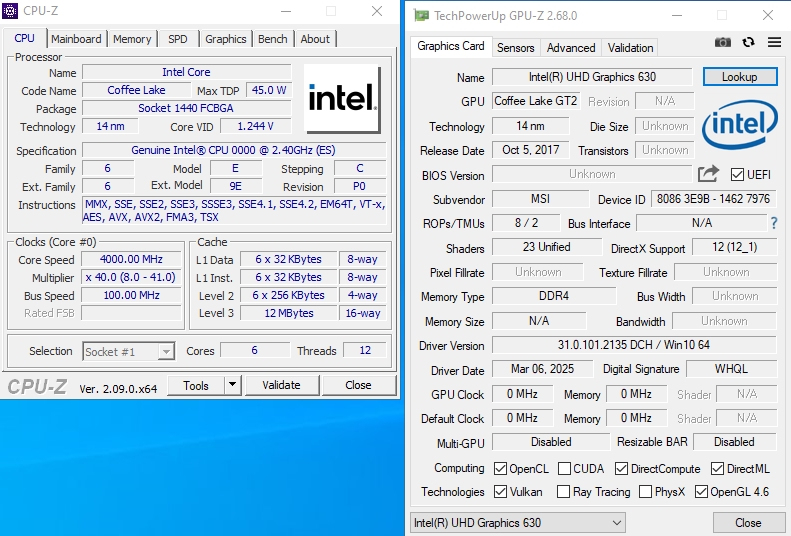Click the Threads value 12
The image size is (791, 536).
click(365, 350)
